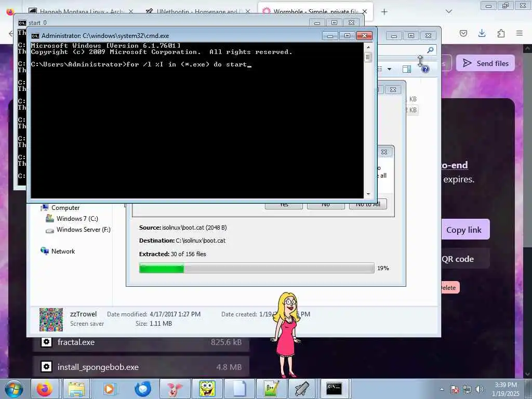Click install_spongebob.exe in file list
The image size is (532, 399).
(x=141, y=367)
